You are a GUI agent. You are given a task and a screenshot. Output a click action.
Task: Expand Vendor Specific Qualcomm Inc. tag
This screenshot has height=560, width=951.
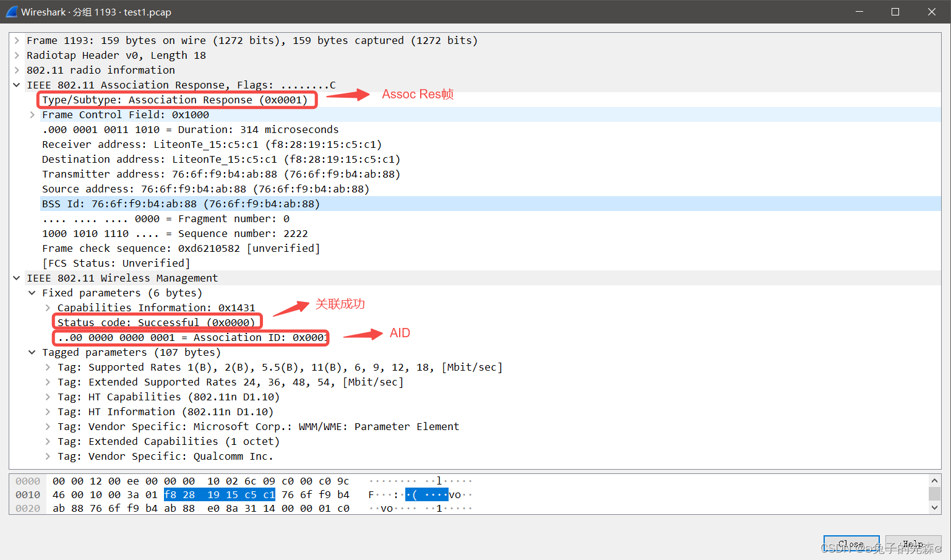pos(48,456)
